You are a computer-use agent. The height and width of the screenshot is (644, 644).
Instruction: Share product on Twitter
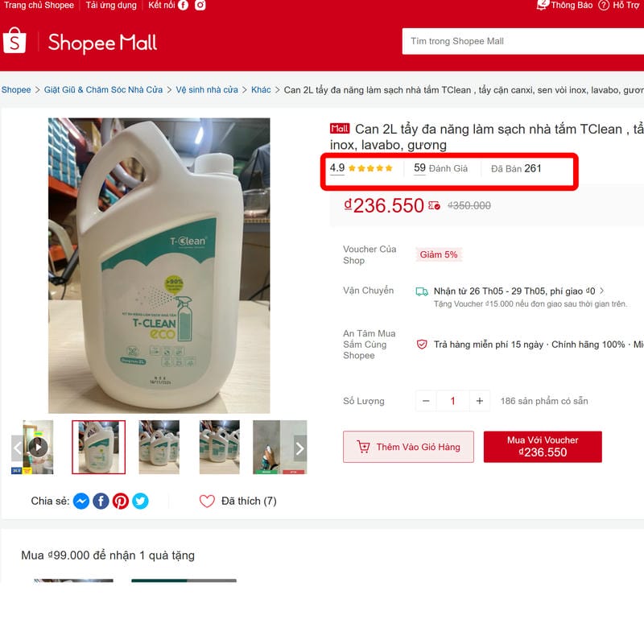140,501
